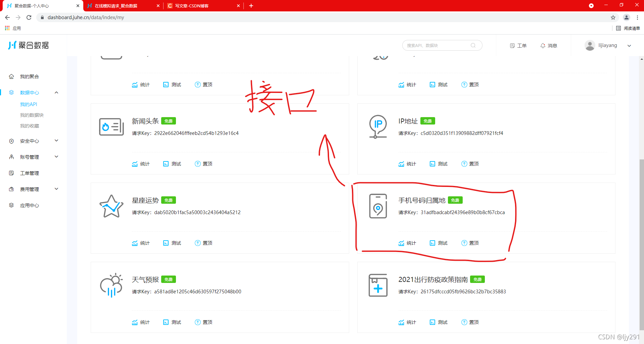The width and height of the screenshot is (644, 344).
Task: Open the 消息 notification bell
Action: pos(549,45)
